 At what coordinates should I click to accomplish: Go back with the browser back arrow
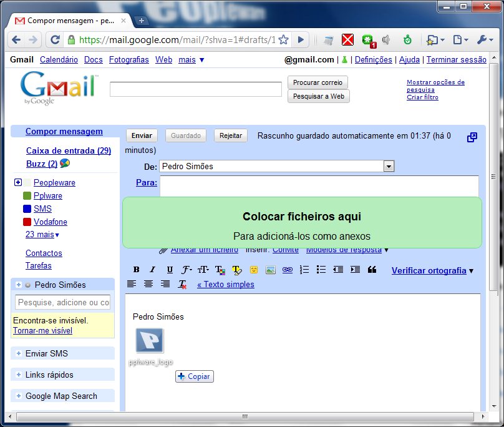(x=16, y=40)
